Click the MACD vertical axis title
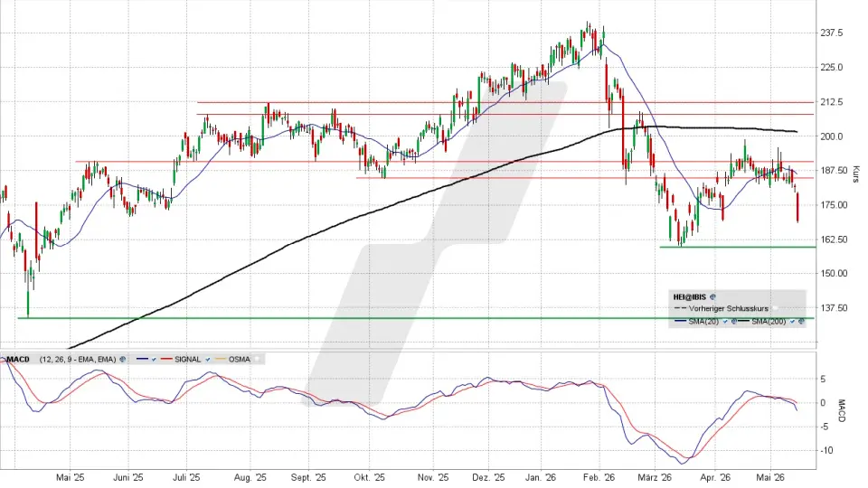 click(842, 410)
